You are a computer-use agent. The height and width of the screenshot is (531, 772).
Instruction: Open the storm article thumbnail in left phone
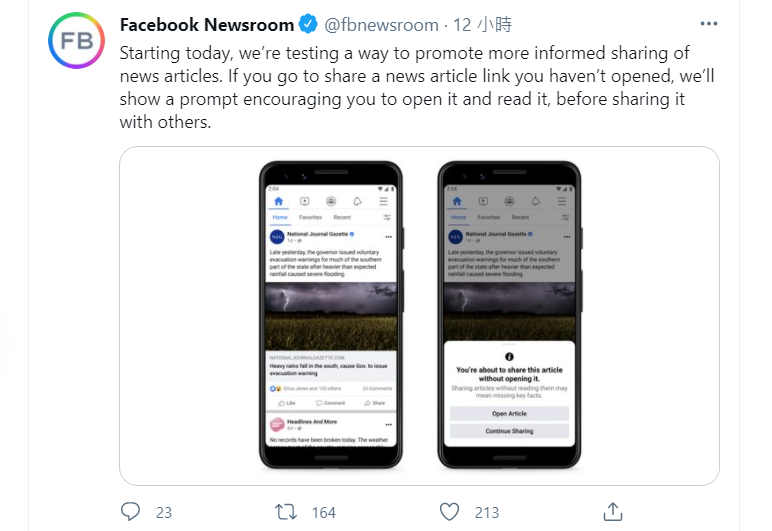pos(332,315)
